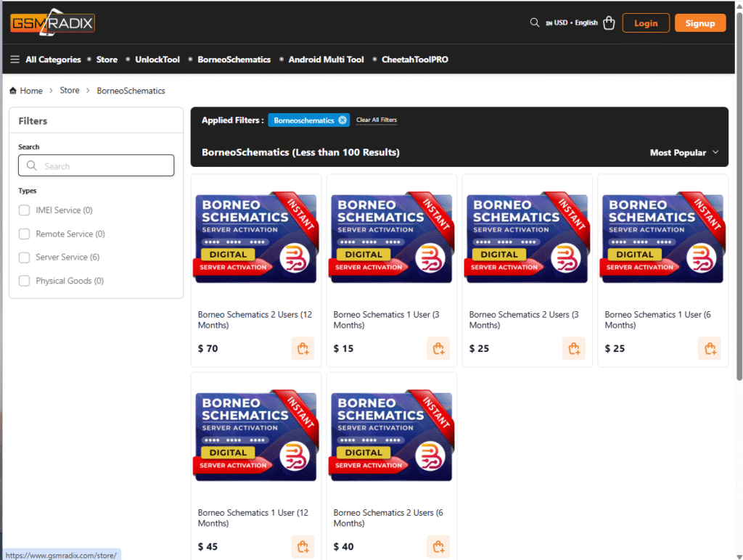Click the Login button
743x560 pixels.
tap(645, 22)
